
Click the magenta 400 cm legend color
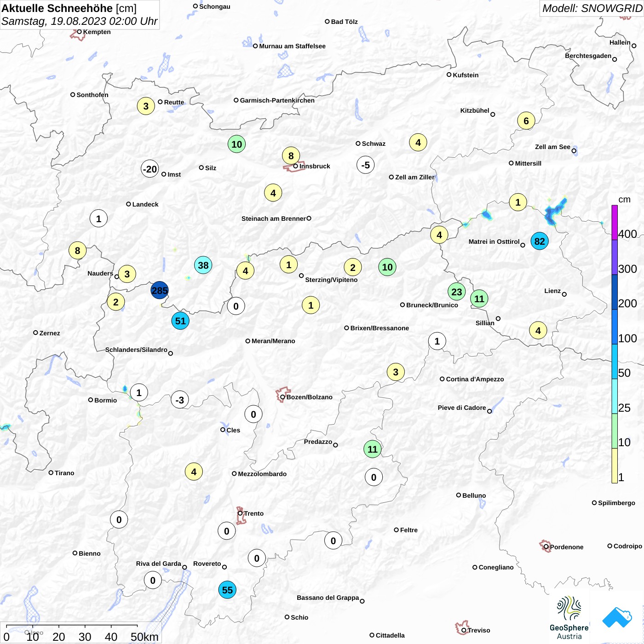tap(615, 223)
